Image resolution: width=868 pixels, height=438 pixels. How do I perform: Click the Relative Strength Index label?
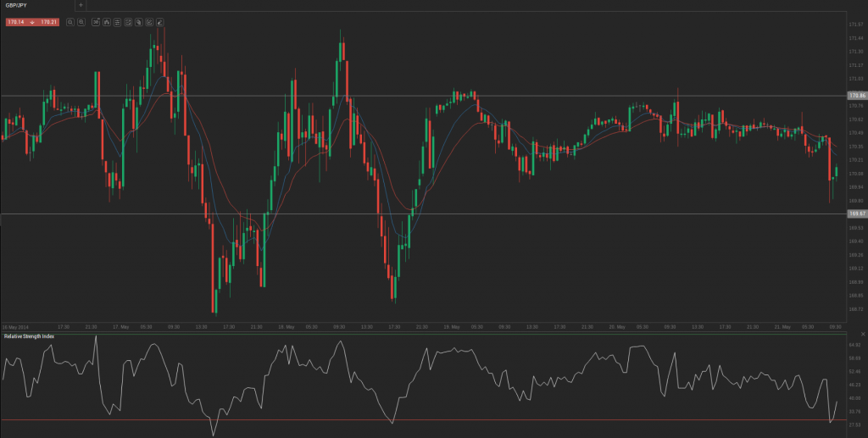click(29, 336)
